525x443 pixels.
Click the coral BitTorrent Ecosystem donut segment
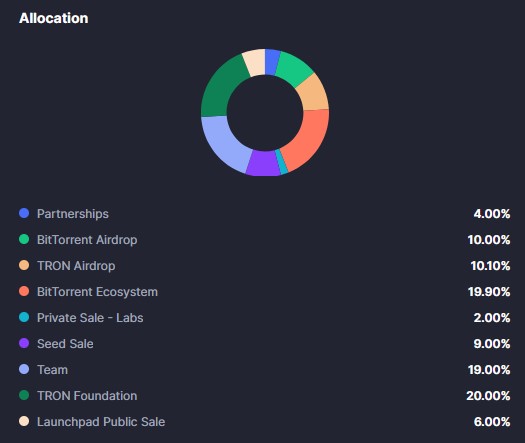coord(307,141)
